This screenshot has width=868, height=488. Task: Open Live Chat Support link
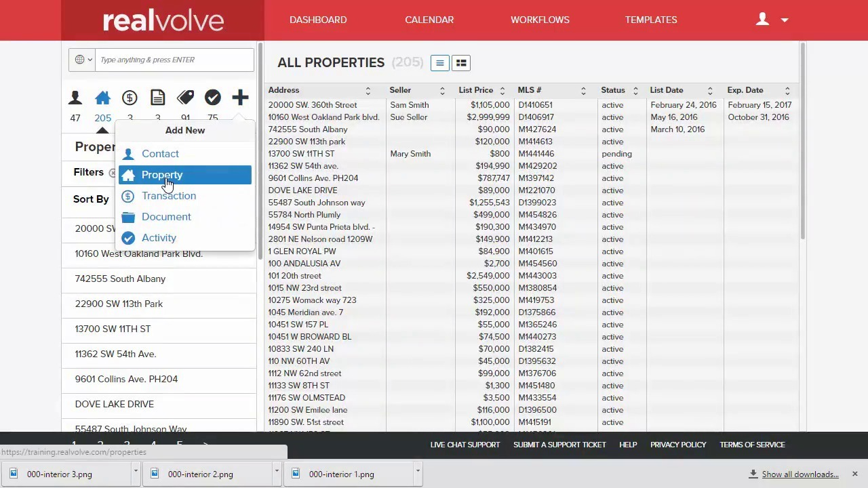click(x=465, y=445)
